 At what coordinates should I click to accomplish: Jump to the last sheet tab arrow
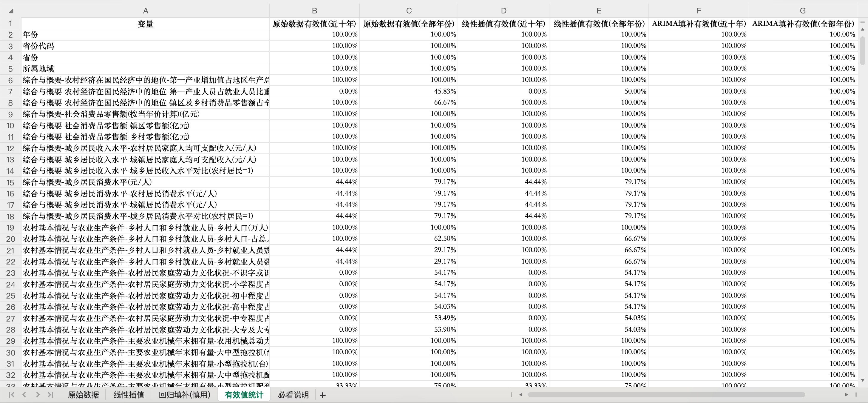tap(50, 395)
